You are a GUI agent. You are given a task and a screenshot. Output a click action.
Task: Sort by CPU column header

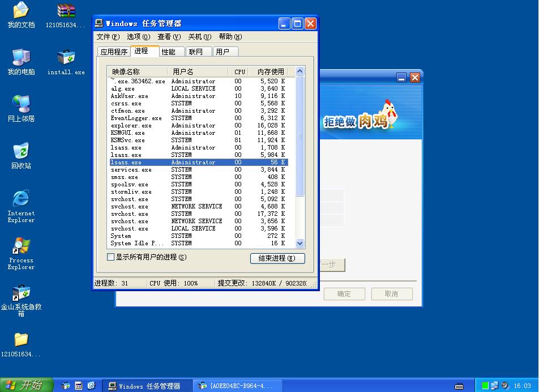point(238,71)
